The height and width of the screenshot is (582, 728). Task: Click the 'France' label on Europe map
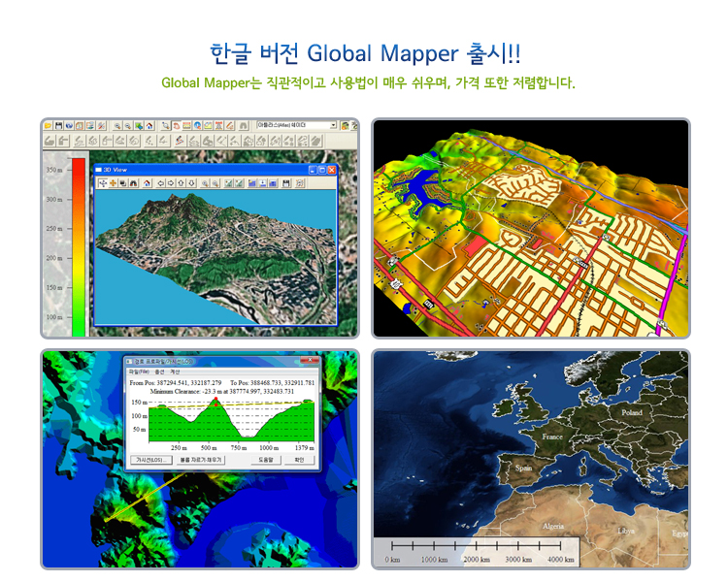click(x=552, y=436)
